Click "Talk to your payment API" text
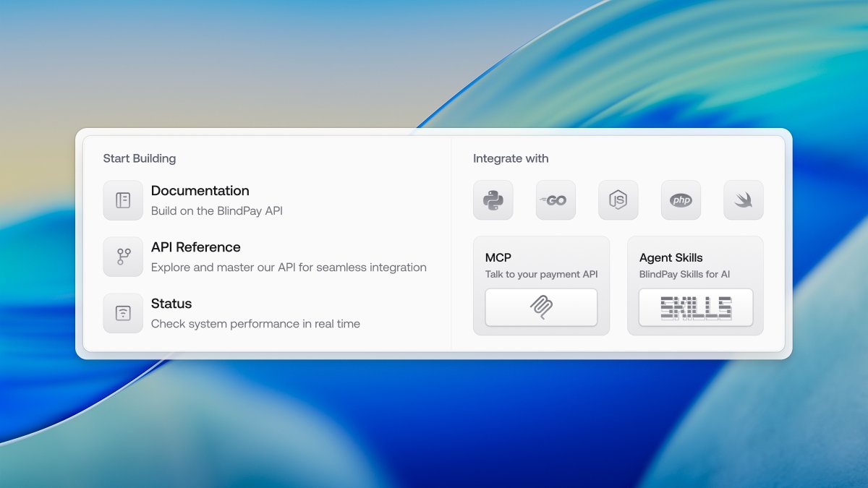 point(542,274)
